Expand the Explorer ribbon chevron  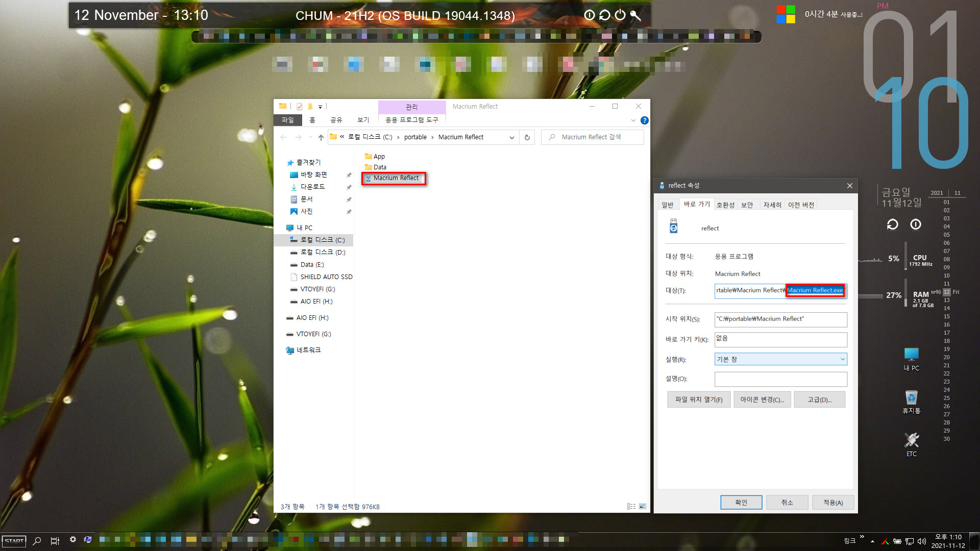pos(633,120)
